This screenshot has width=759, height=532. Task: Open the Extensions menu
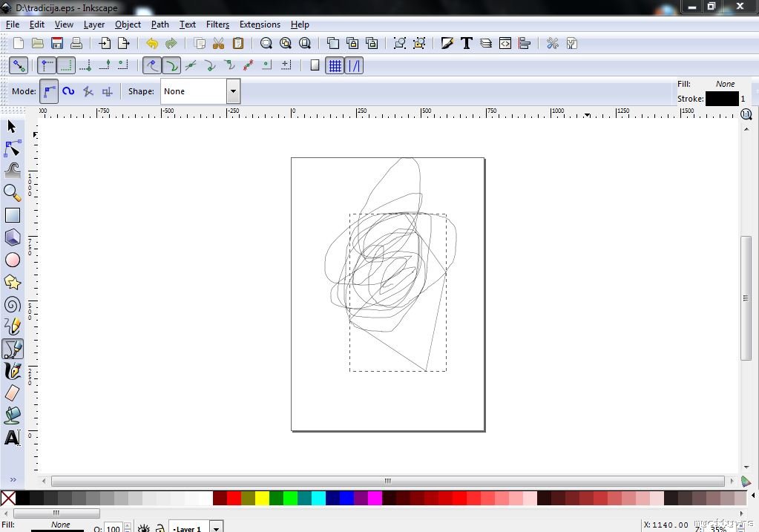click(x=260, y=24)
